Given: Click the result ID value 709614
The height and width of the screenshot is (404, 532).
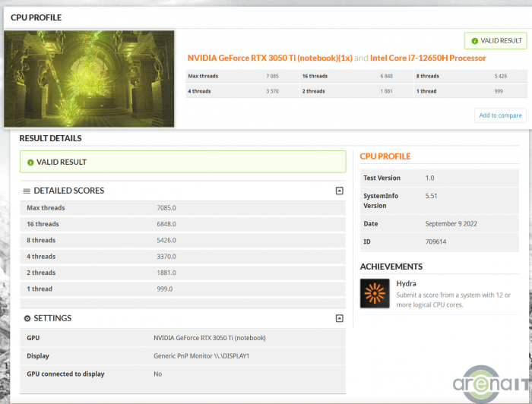Looking at the screenshot, I should click(435, 241).
